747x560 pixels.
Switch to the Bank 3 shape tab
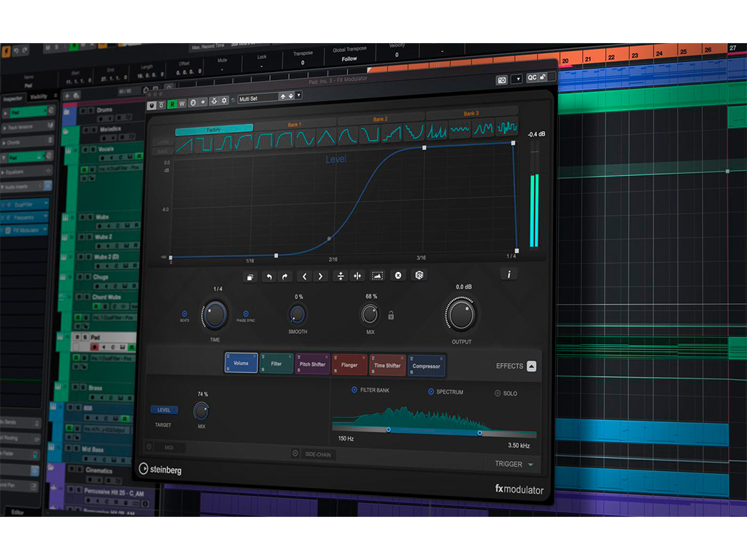(x=471, y=113)
